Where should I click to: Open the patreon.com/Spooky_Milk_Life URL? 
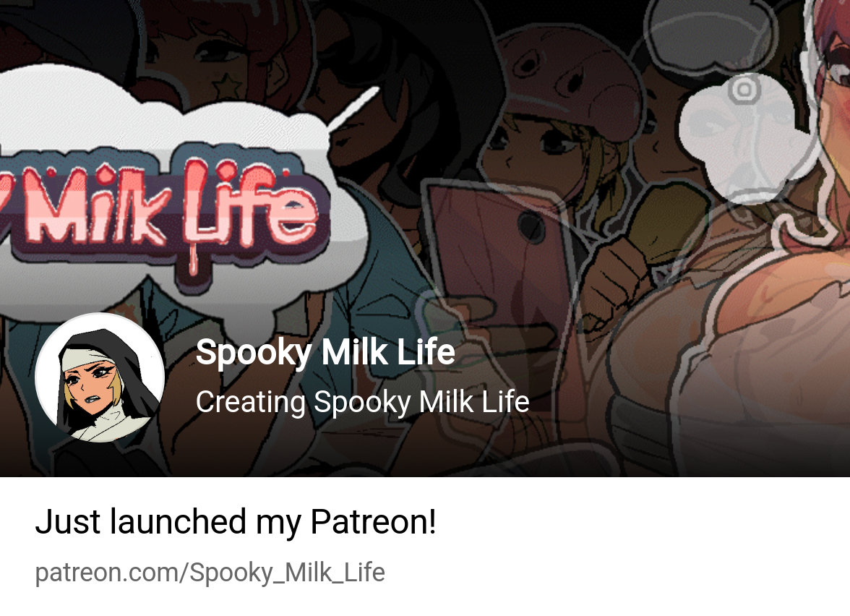[210, 573]
